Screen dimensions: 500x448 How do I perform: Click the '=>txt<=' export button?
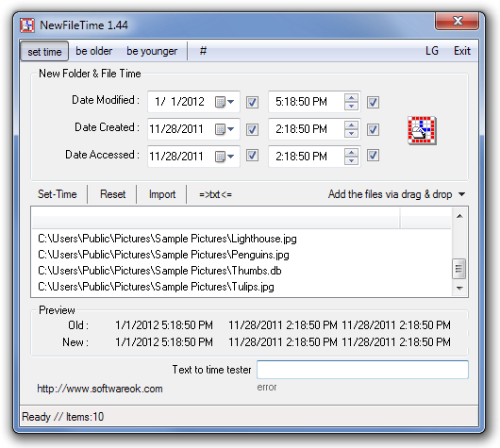tap(215, 194)
